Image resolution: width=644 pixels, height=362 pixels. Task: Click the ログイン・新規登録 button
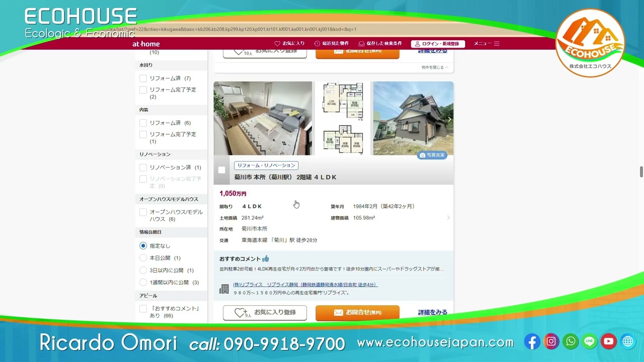click(438, 44)
